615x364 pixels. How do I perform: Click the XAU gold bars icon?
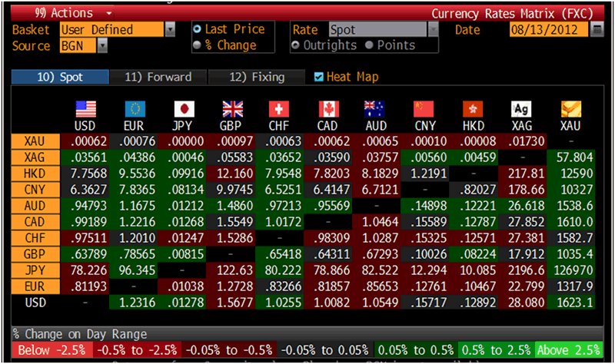click(571, 108)
